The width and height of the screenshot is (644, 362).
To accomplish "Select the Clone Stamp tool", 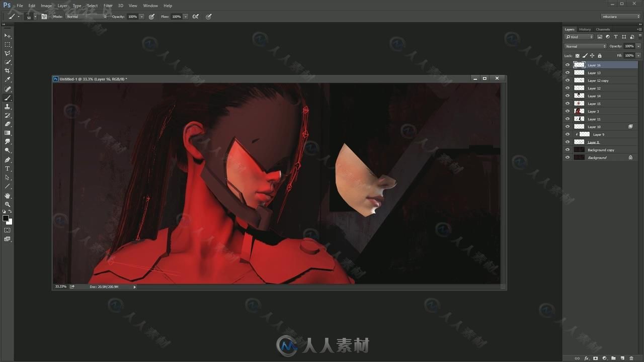I will (x=8, y=107).
